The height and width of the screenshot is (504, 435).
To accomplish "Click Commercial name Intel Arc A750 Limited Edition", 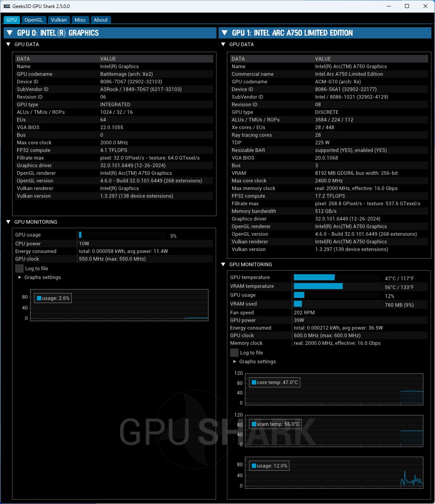I will (349, 74).
